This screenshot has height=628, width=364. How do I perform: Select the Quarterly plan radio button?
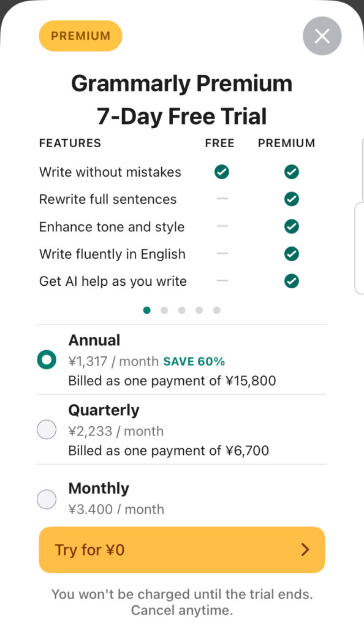[x=47, y=429]
